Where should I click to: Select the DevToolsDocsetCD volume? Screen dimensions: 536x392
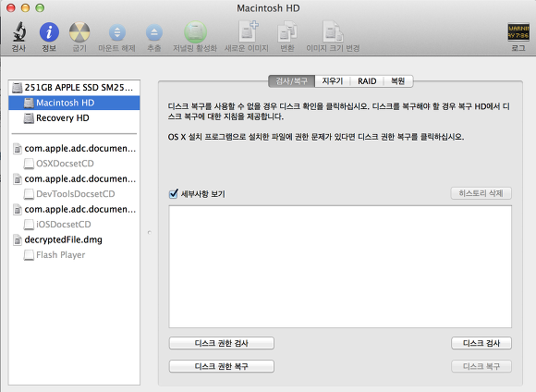point(74,194)
